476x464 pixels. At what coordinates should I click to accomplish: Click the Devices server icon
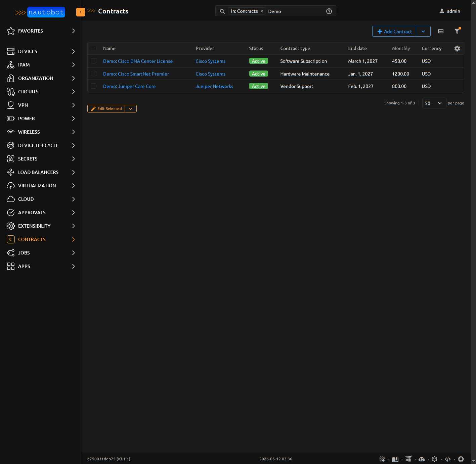tap(11, 51)
